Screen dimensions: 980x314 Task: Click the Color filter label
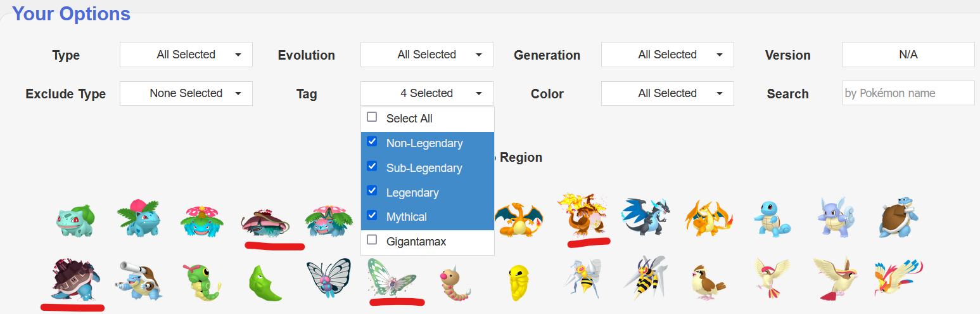547,94
